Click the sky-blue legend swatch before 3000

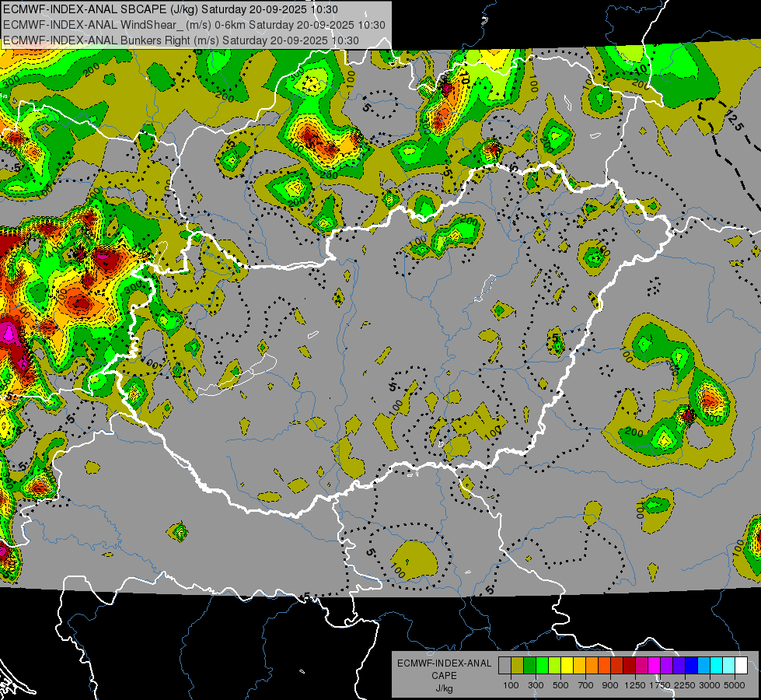(703, 666)
